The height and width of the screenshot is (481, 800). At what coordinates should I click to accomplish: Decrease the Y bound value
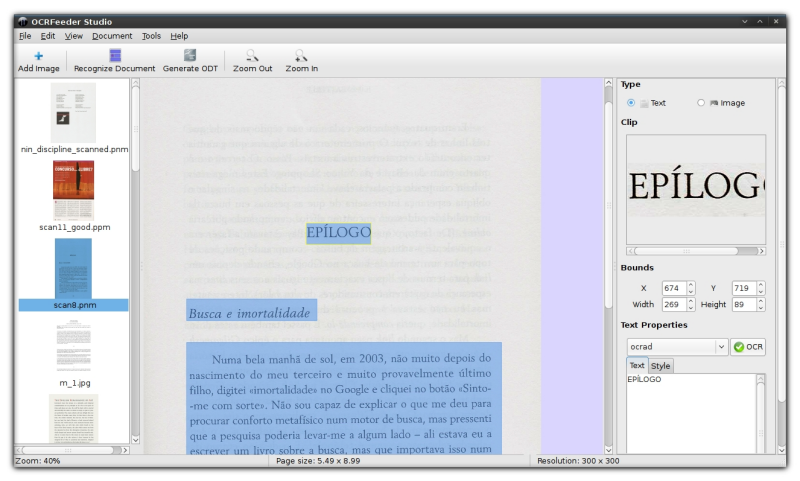pyautogui.click(x=761, y=292)
